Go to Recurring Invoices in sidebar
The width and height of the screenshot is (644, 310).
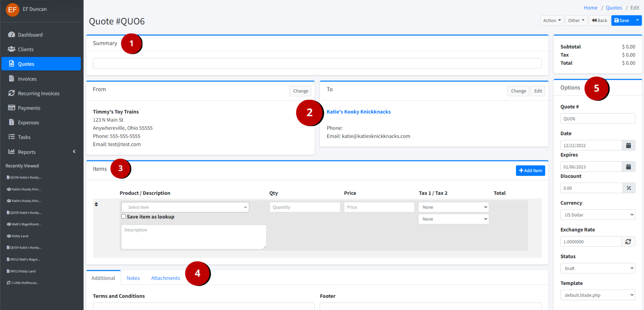39,93
